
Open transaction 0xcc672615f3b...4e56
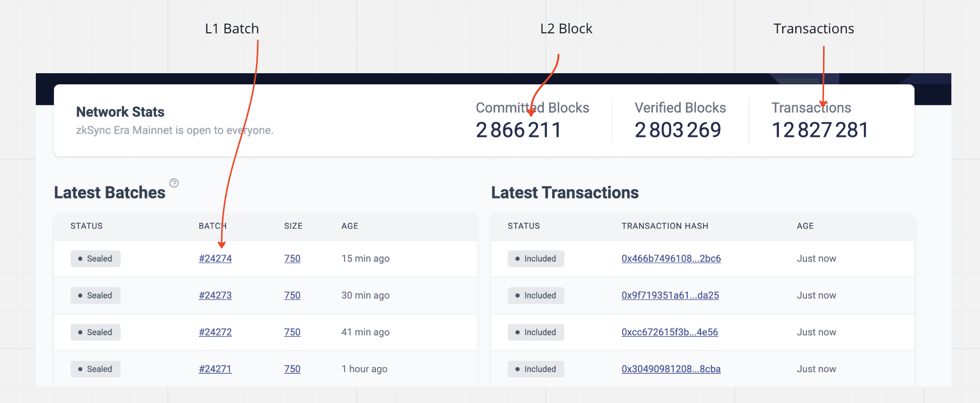tap(669, 332)
